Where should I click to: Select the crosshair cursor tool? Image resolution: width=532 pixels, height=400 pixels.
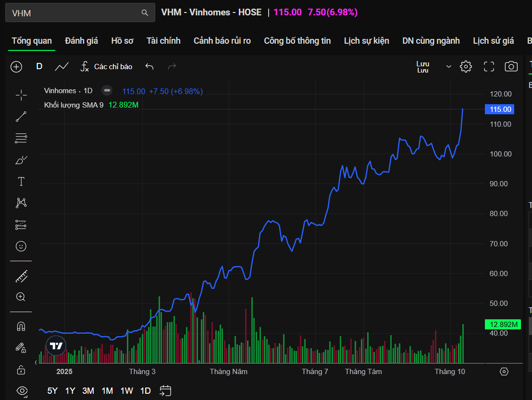21,95
